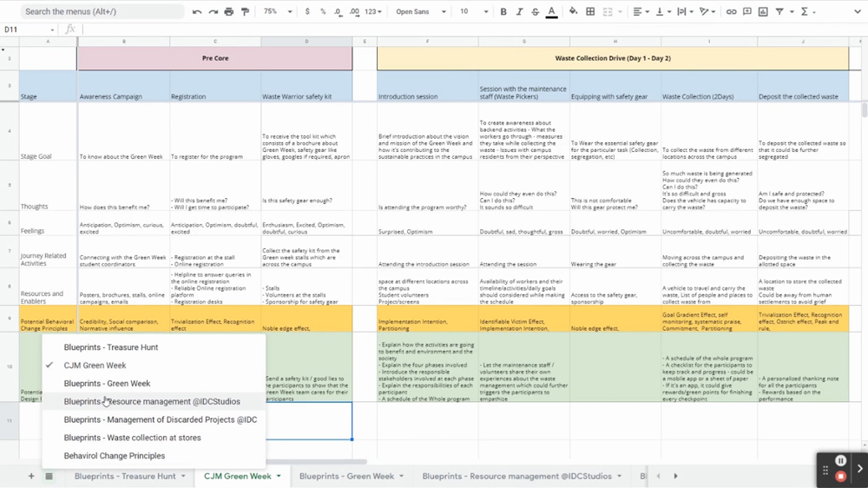Click the Name box showing D11
This screenshot has width=868, height=488.
click(29, 30)
